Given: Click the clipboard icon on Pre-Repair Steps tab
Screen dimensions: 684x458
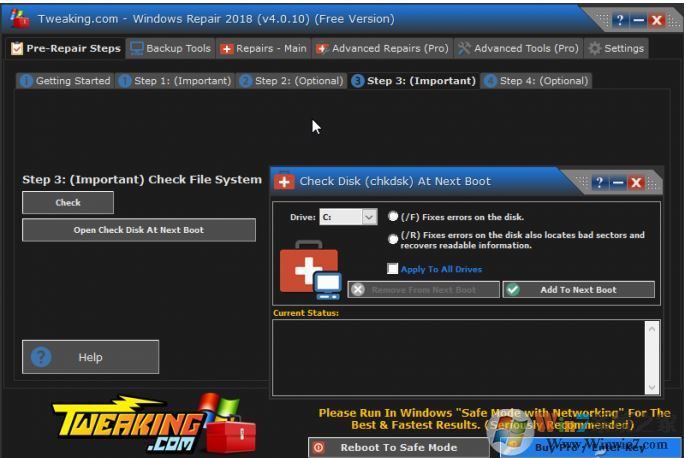Looking at the screenshot, I should (x=17, y=48).
